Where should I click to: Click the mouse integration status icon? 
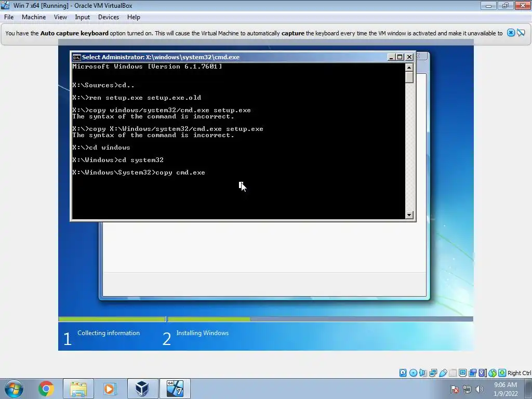tap(493, 373)
